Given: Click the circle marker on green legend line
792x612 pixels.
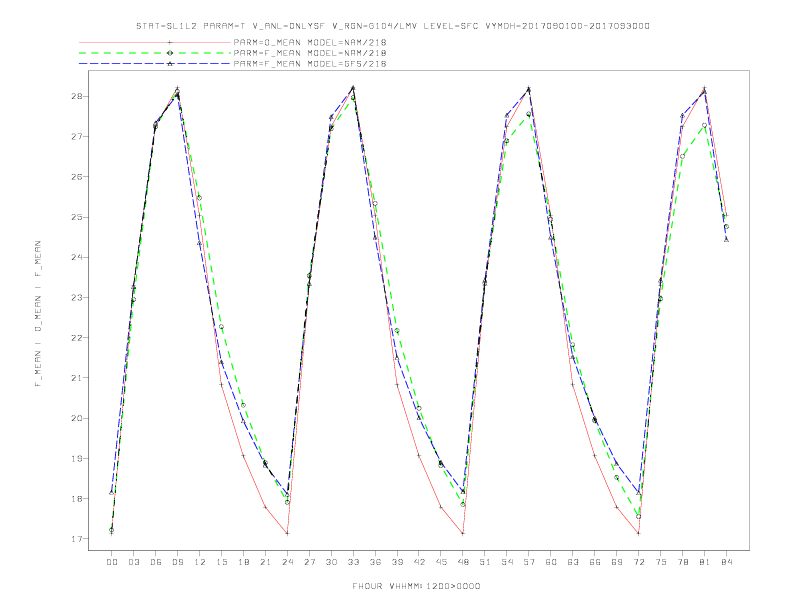Looking at the screenshot, I should point(170,53).
